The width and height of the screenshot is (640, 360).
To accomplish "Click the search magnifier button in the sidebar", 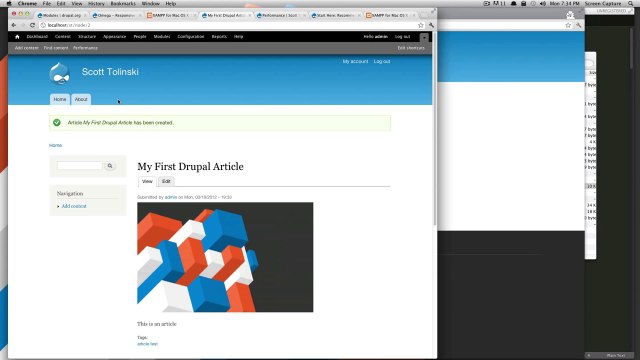I will point(110,166).
